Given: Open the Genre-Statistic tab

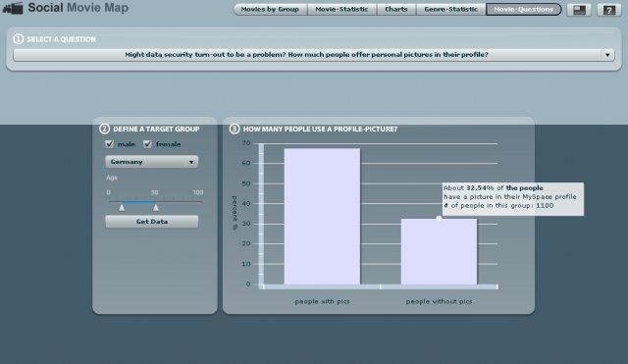Looking at the screenshot, I should tap(451, 9).
